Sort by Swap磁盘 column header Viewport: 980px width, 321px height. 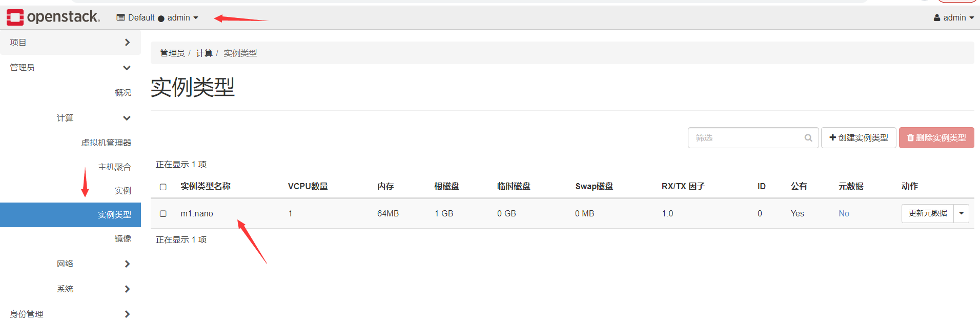pos(594,186)
